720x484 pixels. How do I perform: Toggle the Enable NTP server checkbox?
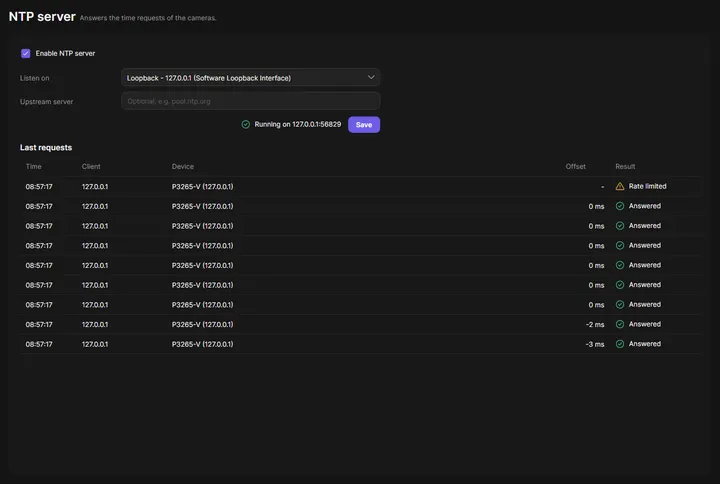point(26,53)
